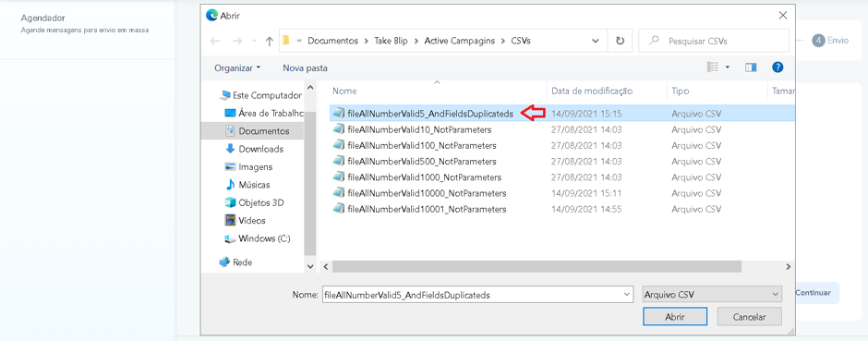Toggle the preview pane icon
868x341 pixels.
(x=751, y=67)
